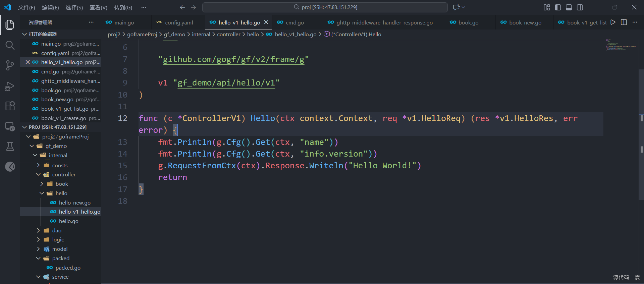Screen dimensions: 644x284
Task: Open the Remote Explorer view
Action: click(10, 126)
